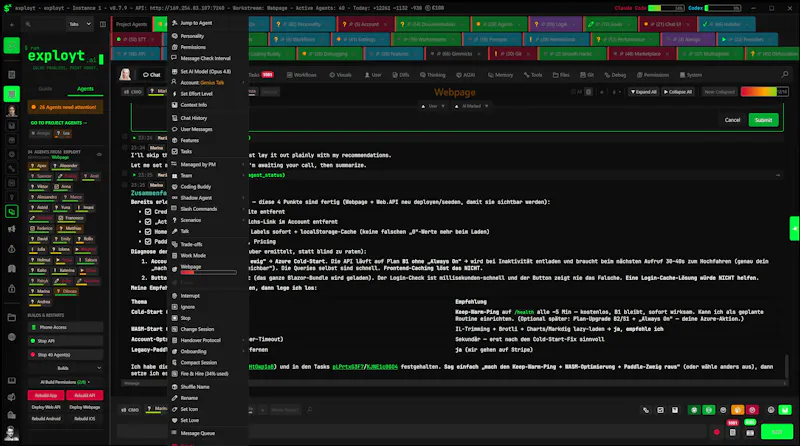
Task: Expand Onboarding submenu
Action: point(243,352)
